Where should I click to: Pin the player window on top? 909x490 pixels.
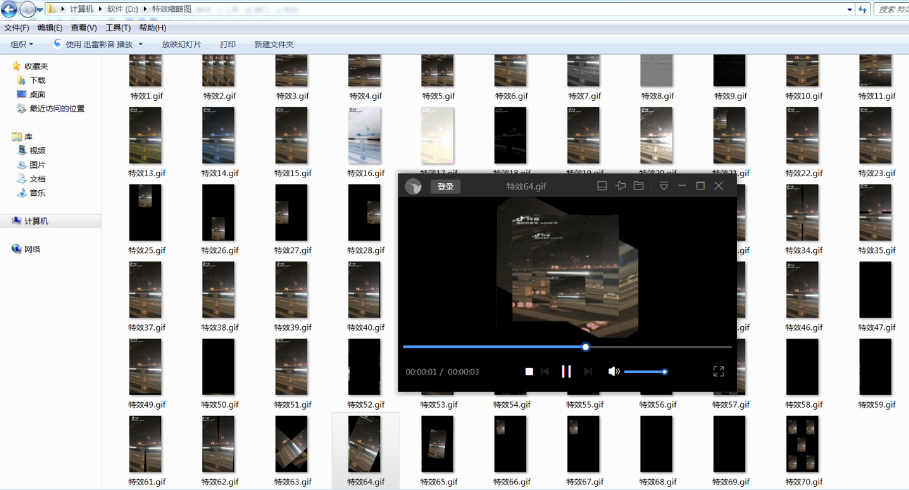(620, 186)
